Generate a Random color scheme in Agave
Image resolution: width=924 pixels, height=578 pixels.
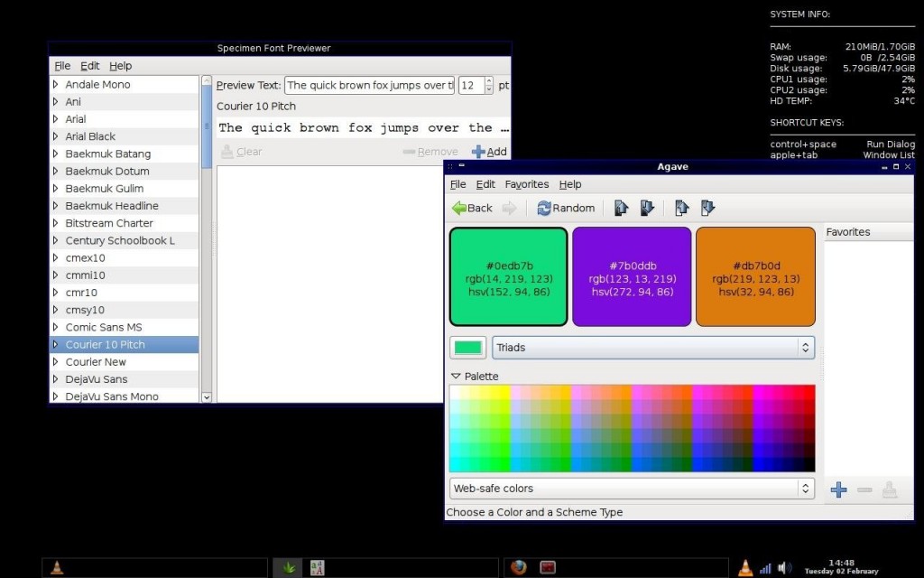coord(566,208)
